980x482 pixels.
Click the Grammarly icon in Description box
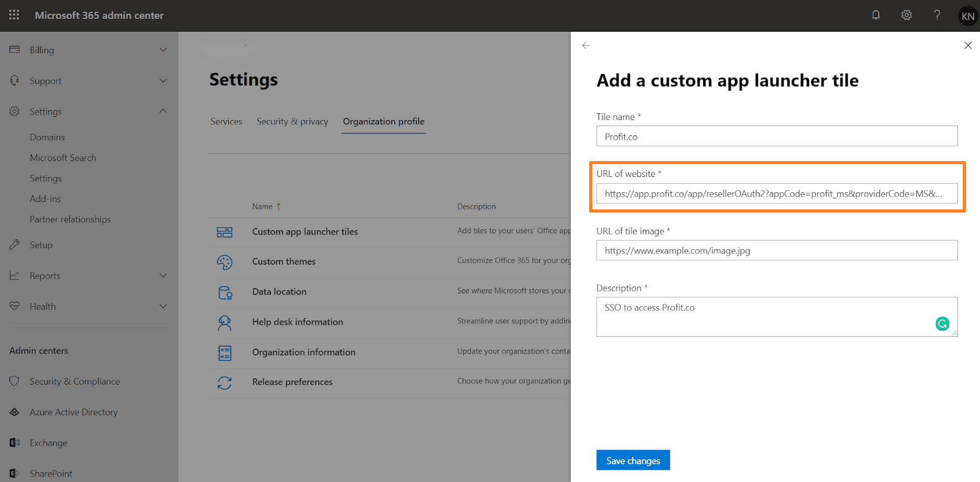coord(943,323)
